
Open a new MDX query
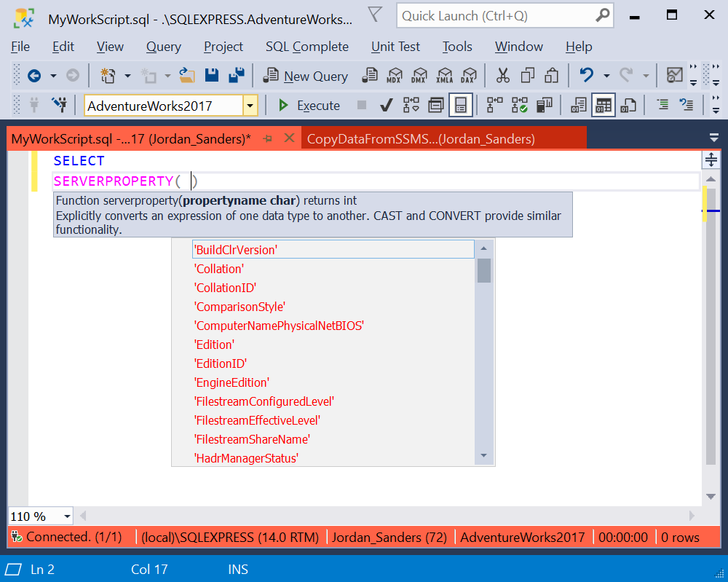(394, 75)
